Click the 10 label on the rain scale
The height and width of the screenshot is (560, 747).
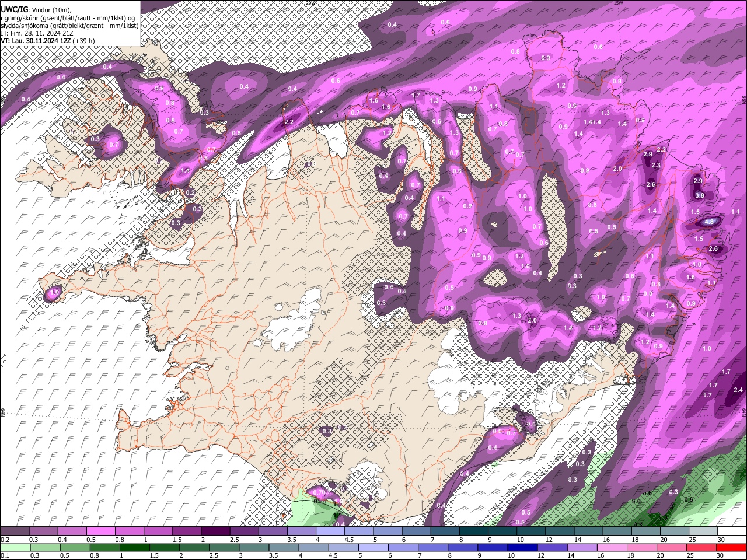pyautogui.click(x=512, y=555)
